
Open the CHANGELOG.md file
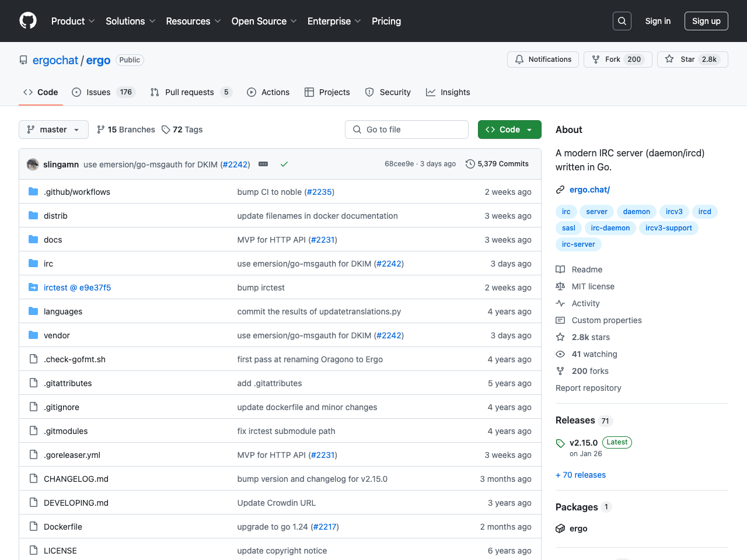click(76, 479)
